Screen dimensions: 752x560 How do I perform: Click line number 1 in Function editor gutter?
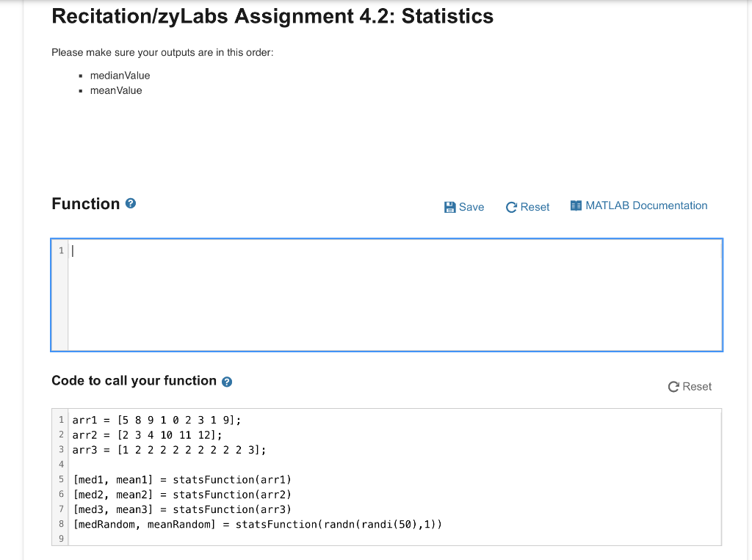(x=60, y=251)
